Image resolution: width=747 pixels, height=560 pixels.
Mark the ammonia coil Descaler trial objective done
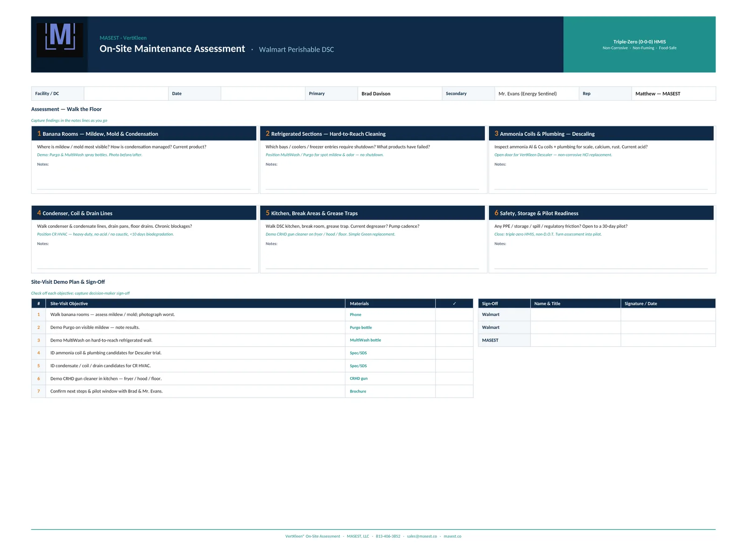[x=454, y=353]
